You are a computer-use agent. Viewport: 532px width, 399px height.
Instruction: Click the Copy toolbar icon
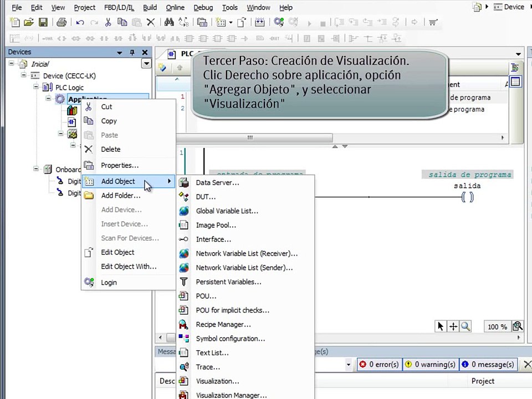point(122,22)
